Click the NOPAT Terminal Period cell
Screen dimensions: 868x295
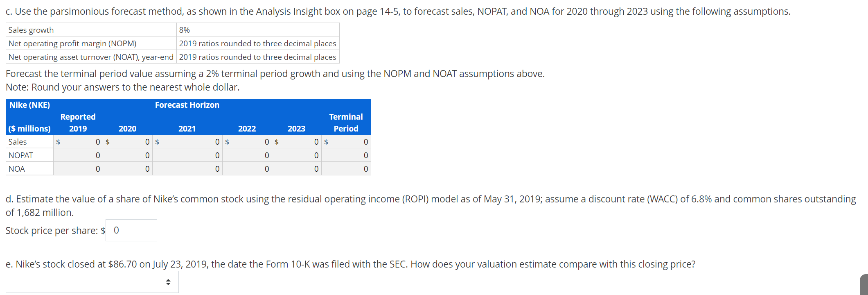click(x=346, y=155)
